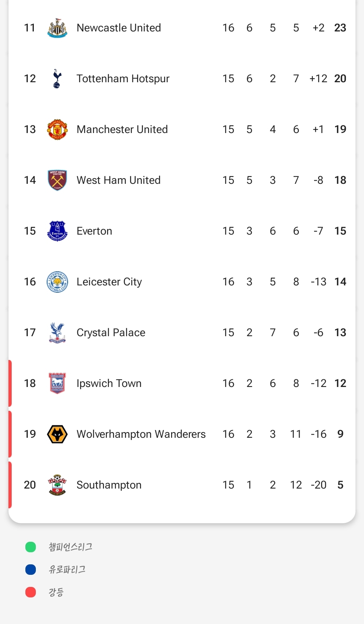Click the green Champions League legend dot
The image size is (364, 624).
pos(31,547)
